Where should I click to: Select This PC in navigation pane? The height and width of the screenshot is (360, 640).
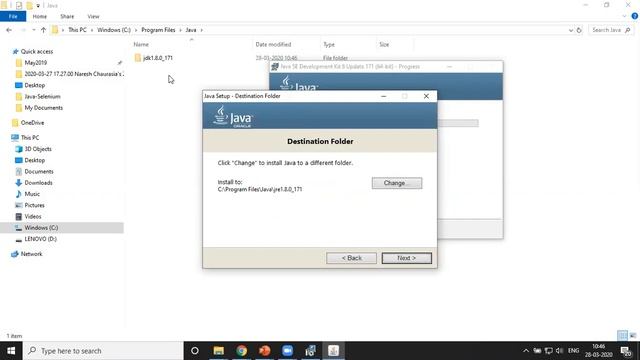(30, 138)
